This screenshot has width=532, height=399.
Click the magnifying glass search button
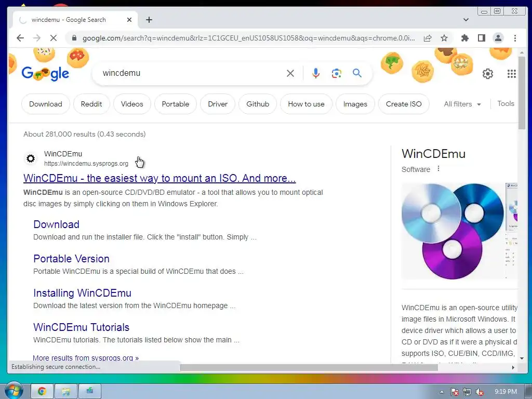click(x=357, y=73)
